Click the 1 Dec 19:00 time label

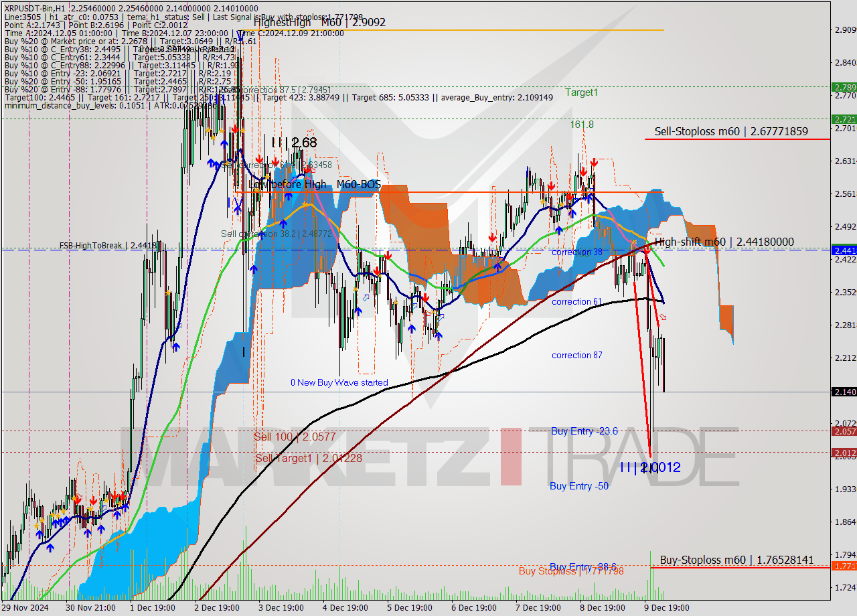[x=153, y=608]
